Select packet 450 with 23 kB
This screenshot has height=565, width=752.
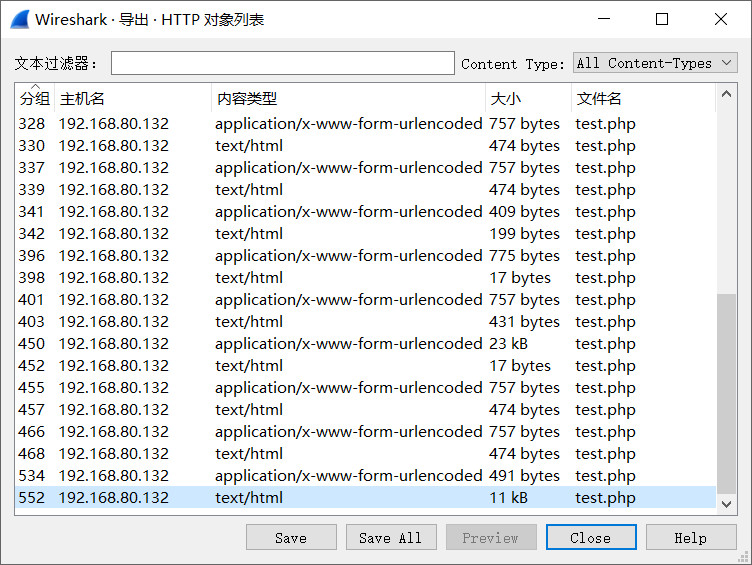coord(365,344)
